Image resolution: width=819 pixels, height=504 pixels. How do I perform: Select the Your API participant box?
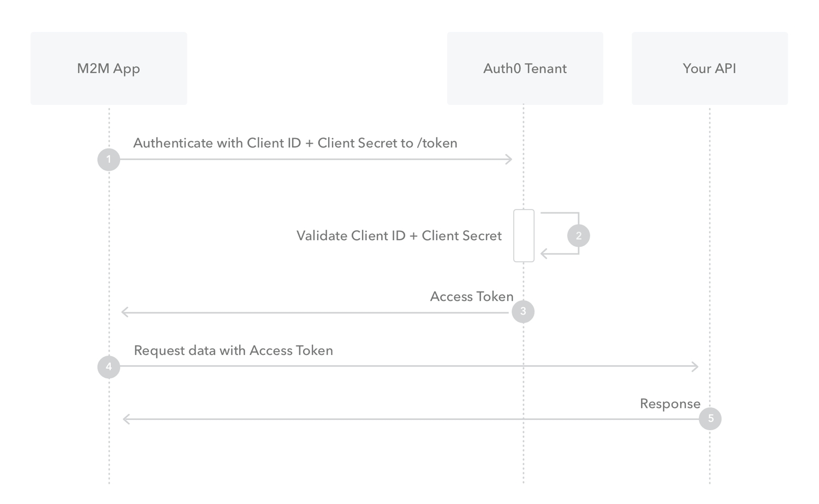click(x=709, y=68)
